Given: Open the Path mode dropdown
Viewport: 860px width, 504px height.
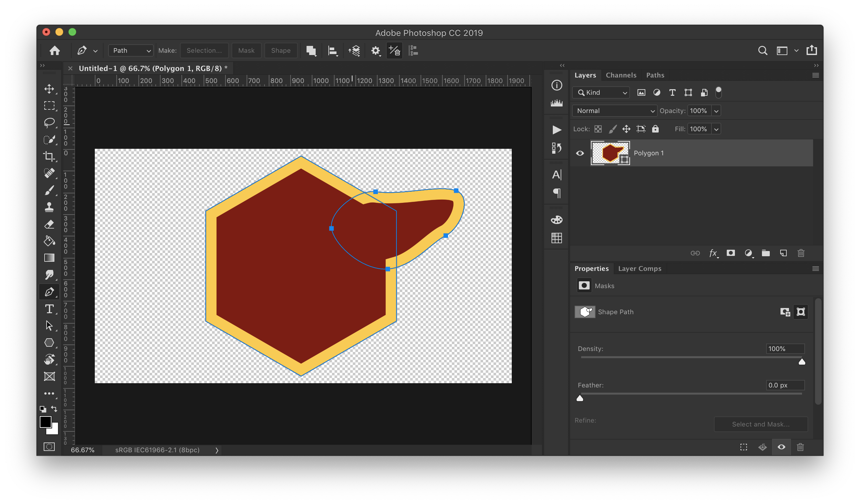Looking at the screenshot, I should tap(131, 50).
